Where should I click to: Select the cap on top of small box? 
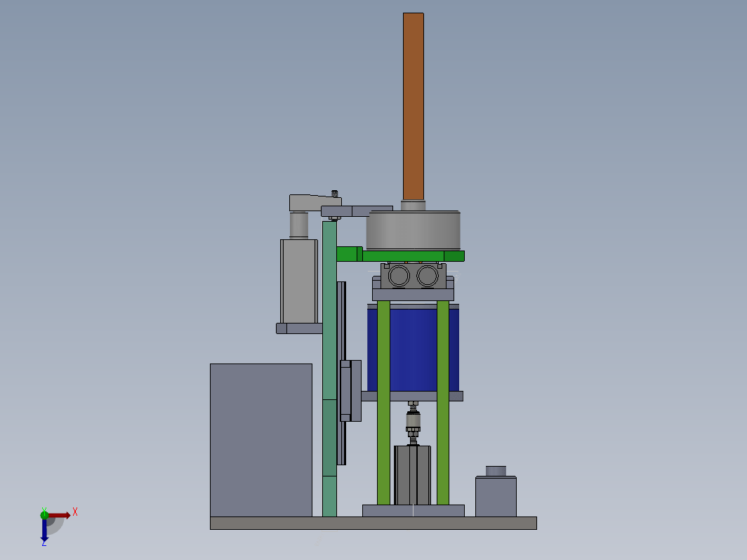click(496, 471)
